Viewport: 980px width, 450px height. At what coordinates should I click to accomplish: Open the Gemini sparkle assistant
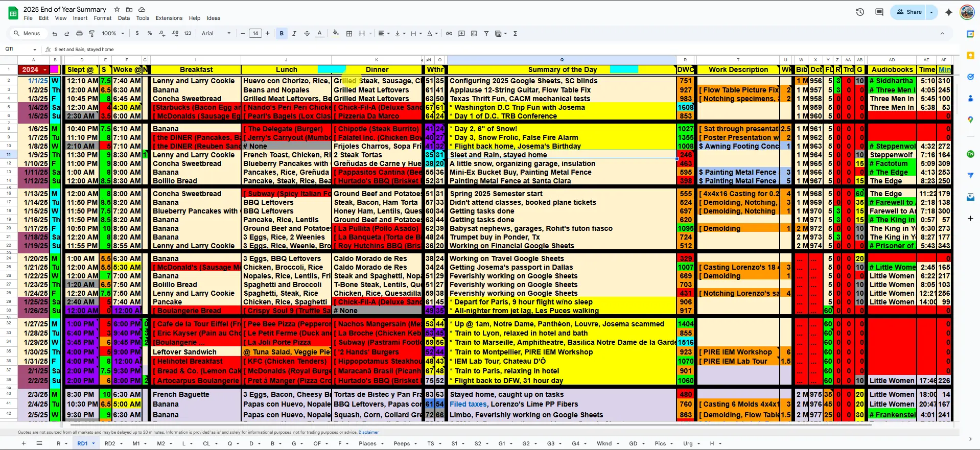tap(948, 12)
